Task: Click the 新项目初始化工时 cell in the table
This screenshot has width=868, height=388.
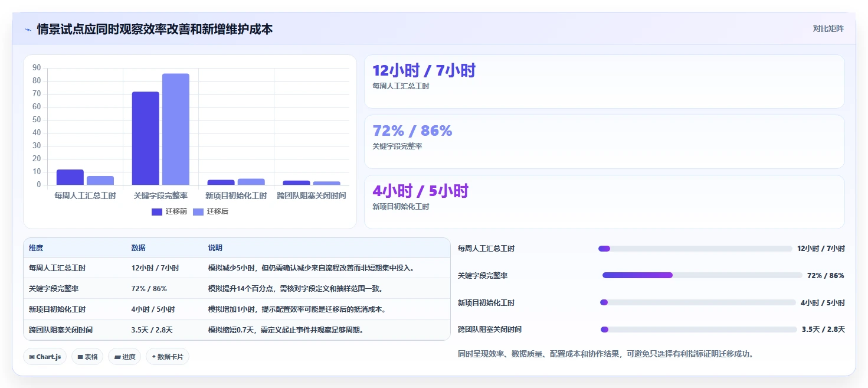Action: click(57, 309)
